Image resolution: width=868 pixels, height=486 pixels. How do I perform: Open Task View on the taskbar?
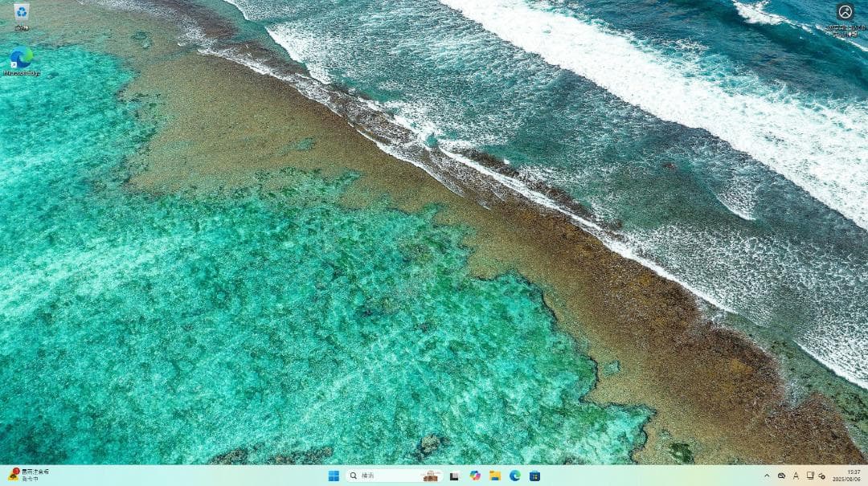(x=453, y=475)
